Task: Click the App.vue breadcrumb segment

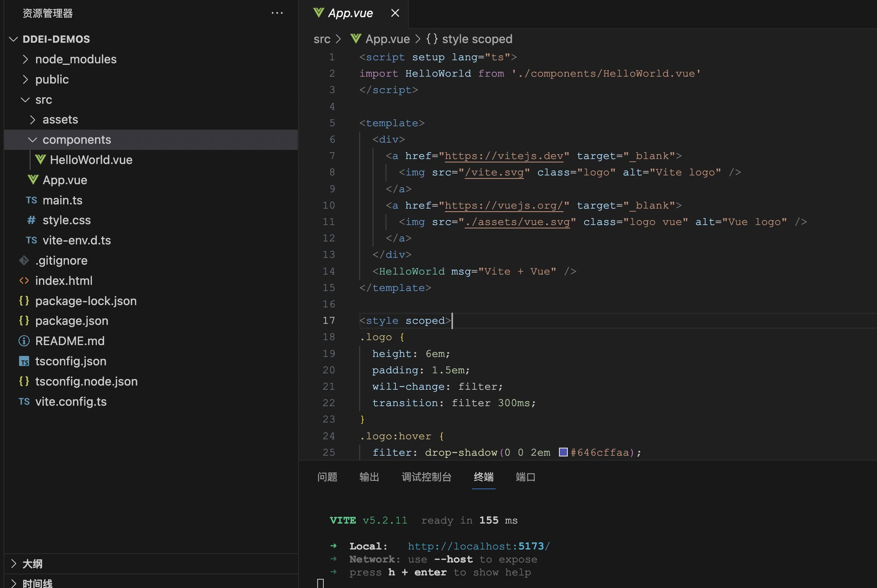Action: click(387, 39)
